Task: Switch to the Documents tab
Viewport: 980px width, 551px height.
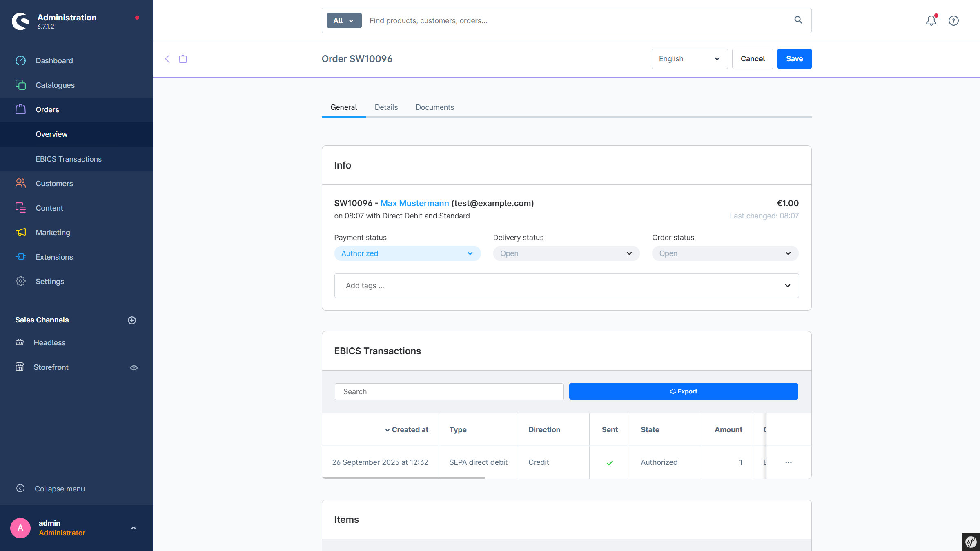Action: 434,107
